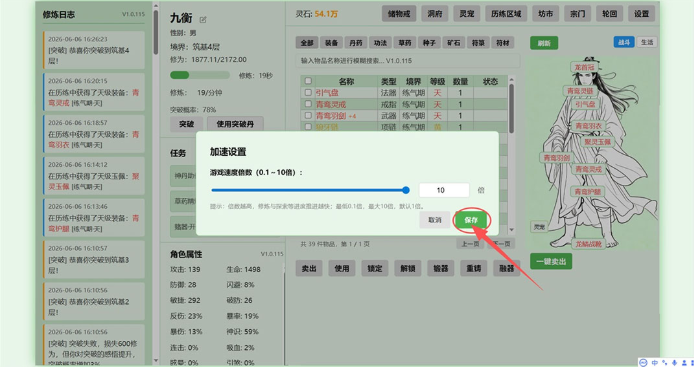Filter inventory by 种子
Viewport: 694px width, 367px height.
point(429,42)
